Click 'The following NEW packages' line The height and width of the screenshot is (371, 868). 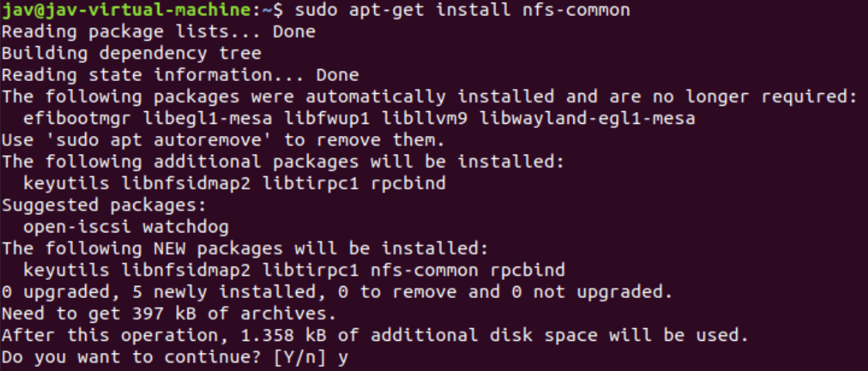245,249
